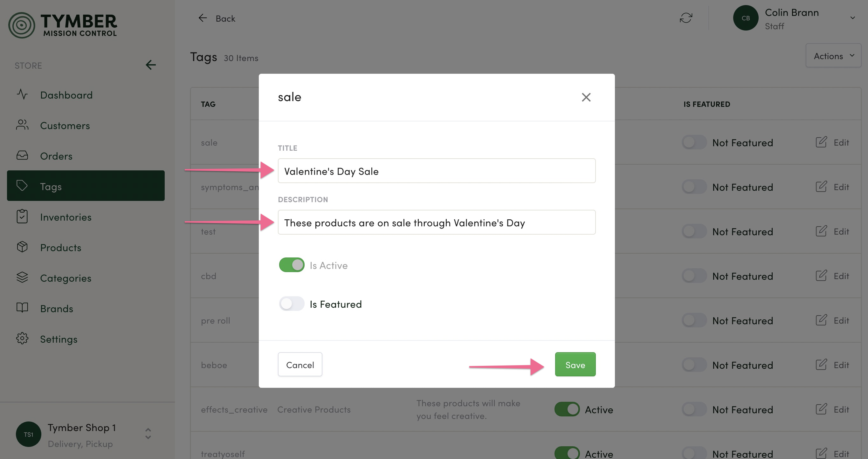This screenshot has height=459, width=868.
Task: Close the sale dialog with X
Action: [x=586, y=97]
